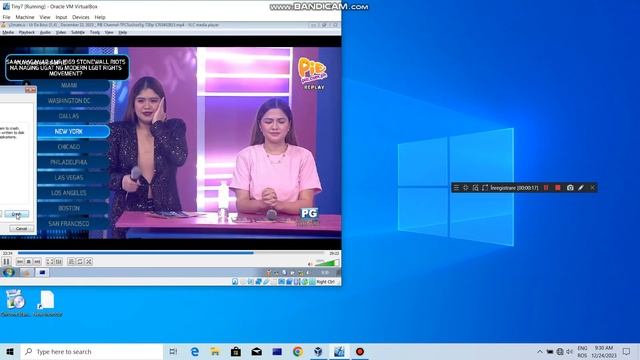The image size is (640, 360).
Task: Open the document shortcut on desktop
Action: pos(47,303)
